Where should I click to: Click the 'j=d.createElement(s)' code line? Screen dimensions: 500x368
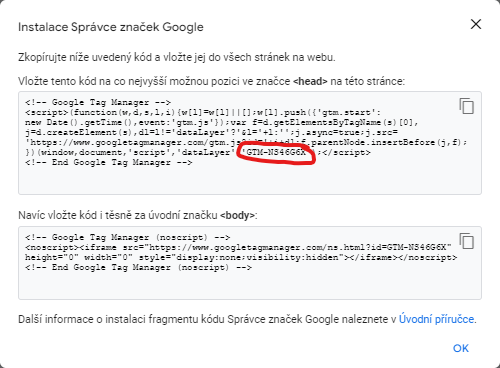[x=211, y=132]
